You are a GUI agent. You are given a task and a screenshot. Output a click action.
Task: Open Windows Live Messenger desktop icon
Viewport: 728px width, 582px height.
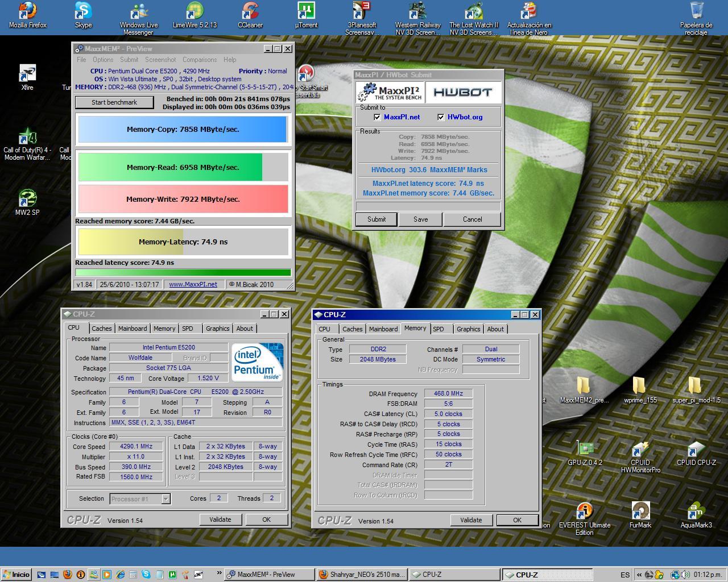click(139, 19)
